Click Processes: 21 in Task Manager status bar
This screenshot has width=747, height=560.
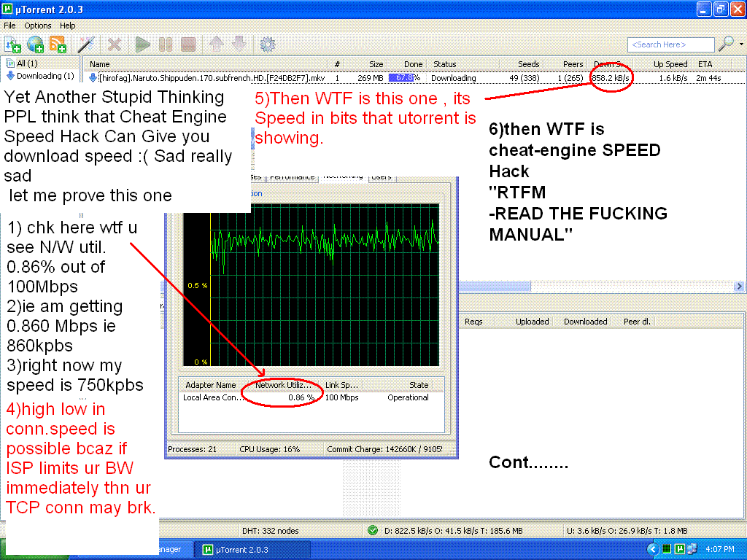coord(192,449)
